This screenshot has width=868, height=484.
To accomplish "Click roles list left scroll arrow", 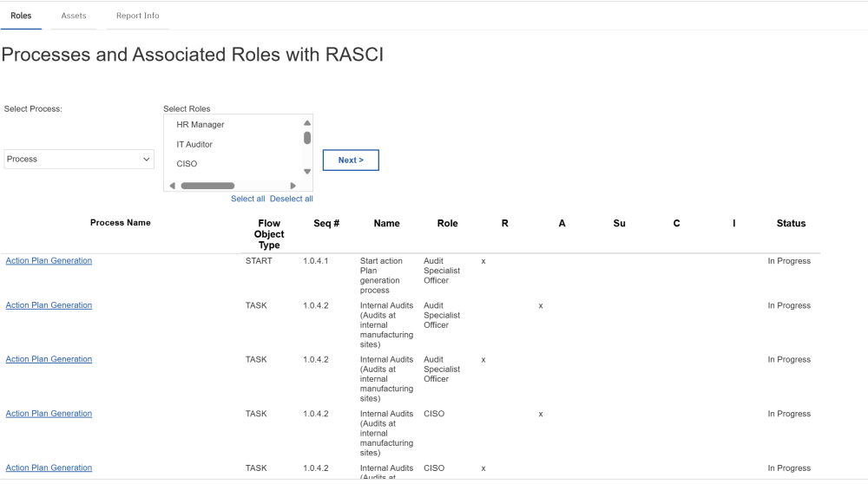I will 172,186.
